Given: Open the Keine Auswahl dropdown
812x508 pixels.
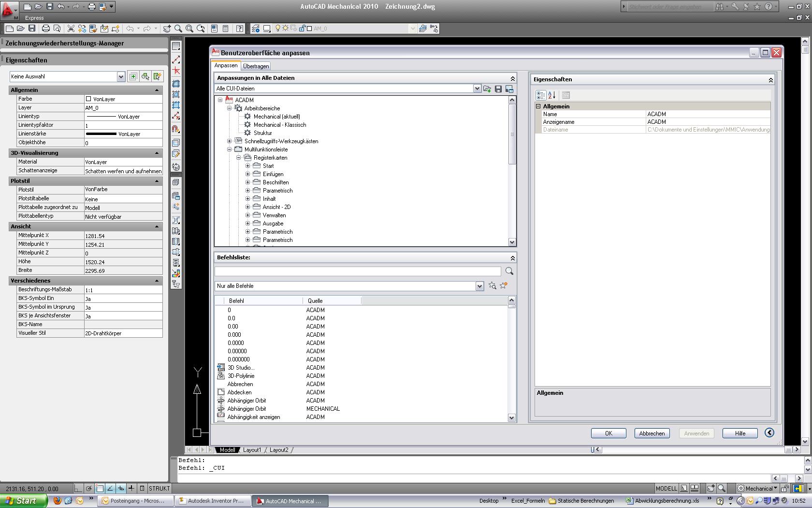Looking at the screenshot, I should (x=121, y=76).
